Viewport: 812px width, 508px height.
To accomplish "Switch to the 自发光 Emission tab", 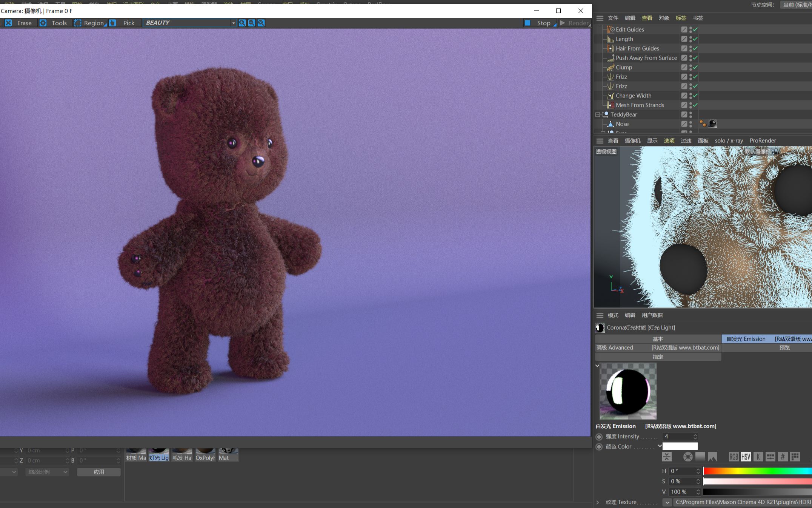I will [x=746, y=339].
